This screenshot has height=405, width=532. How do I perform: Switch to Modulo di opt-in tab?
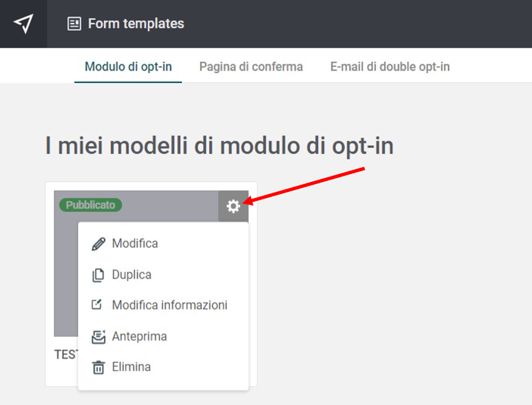pos(128,66)
